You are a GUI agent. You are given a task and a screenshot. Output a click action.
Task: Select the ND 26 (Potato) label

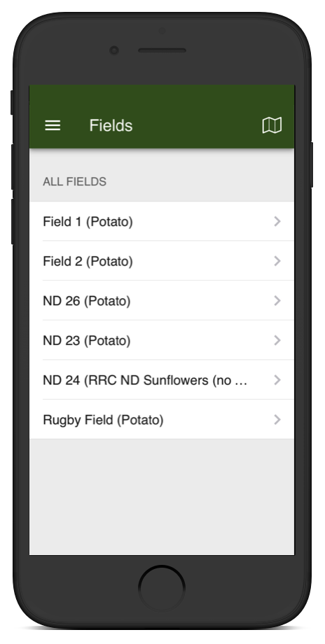click(x=87, y=301)
